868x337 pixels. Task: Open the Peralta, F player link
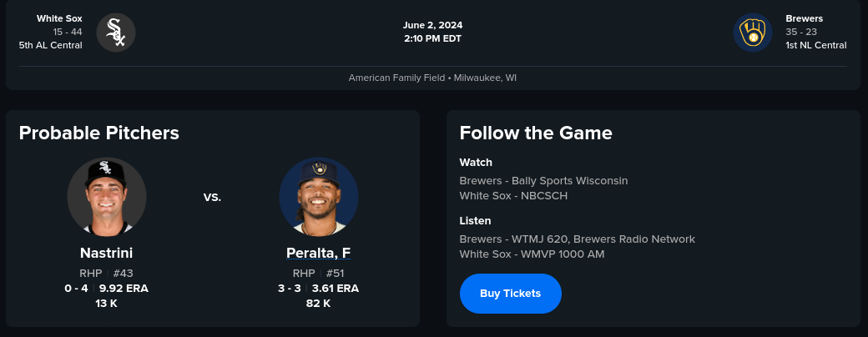tap(319, 253)
